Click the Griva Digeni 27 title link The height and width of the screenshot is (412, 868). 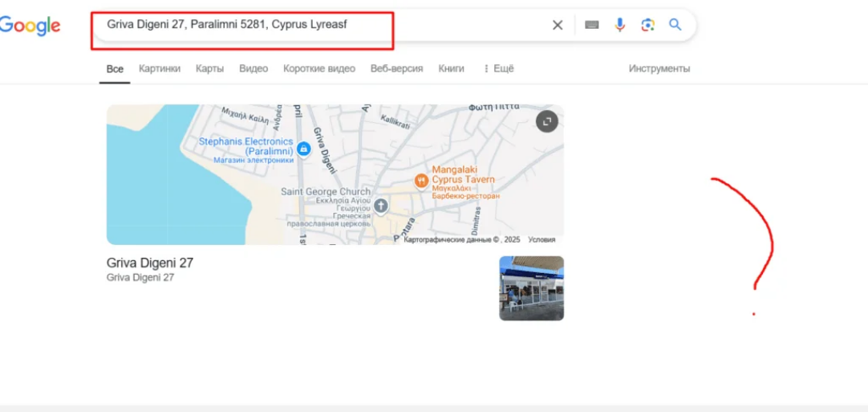150,263
